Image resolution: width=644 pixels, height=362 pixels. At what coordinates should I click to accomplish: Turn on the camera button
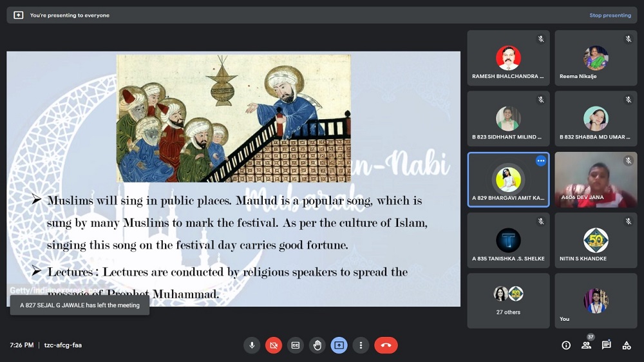(x=274, y=345)
